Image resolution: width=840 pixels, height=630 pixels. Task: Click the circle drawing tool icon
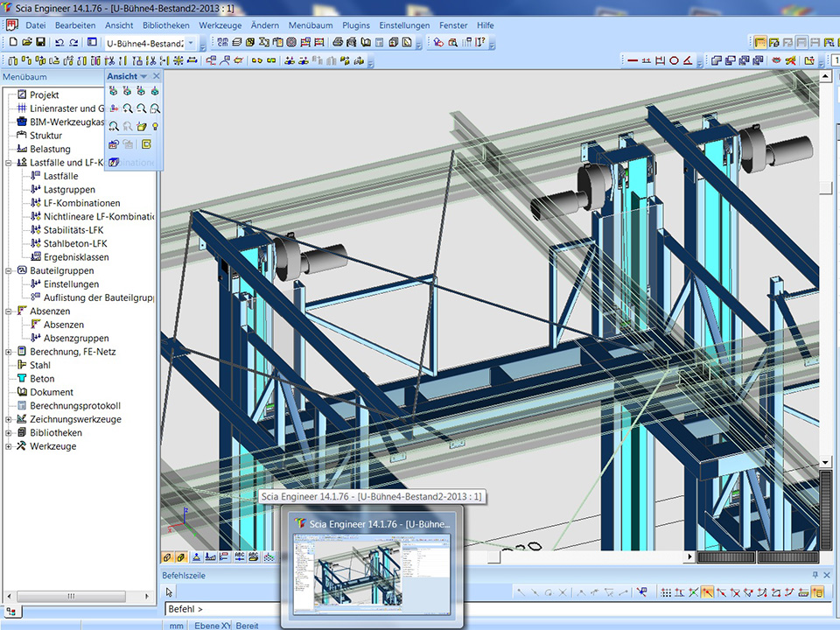(x=674, y=60)
